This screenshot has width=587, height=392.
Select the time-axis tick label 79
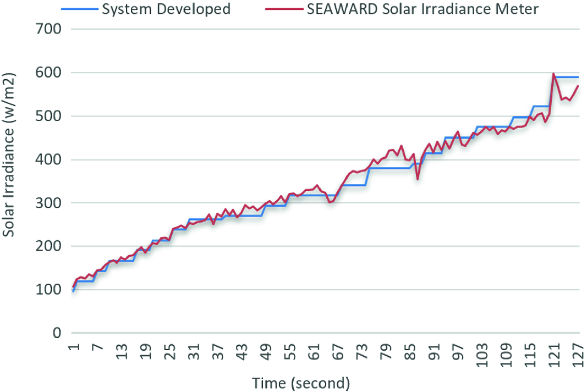pos(386,351)
